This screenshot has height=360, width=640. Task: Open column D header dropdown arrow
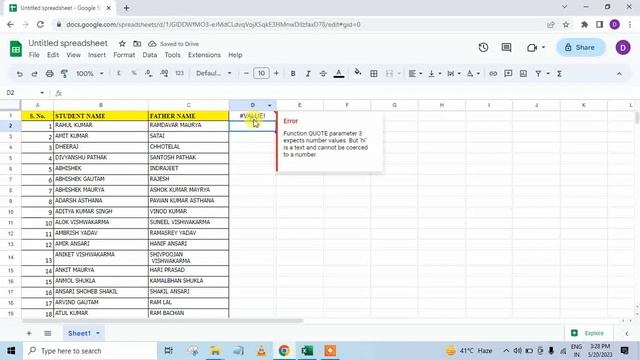pos(269,105)
